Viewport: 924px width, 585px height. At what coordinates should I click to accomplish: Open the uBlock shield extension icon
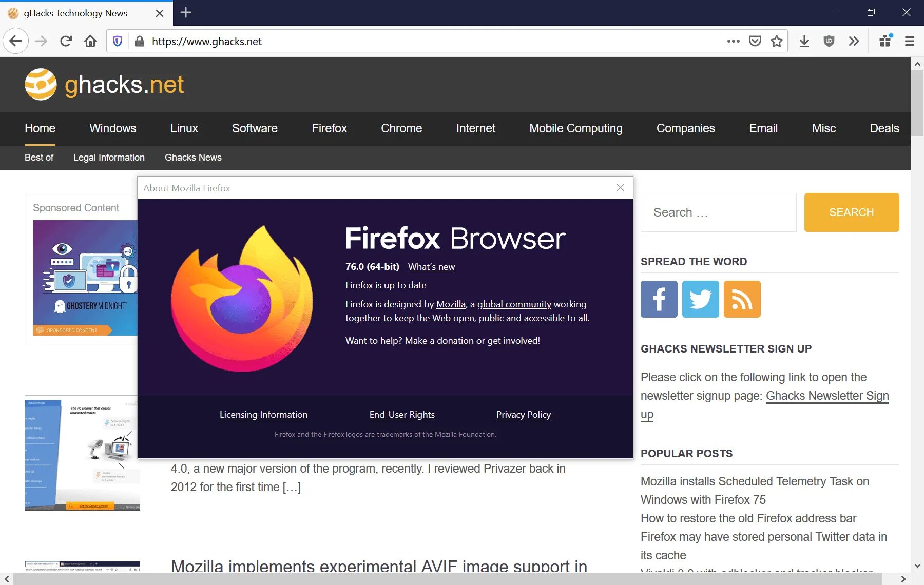[x=829, y=41]
